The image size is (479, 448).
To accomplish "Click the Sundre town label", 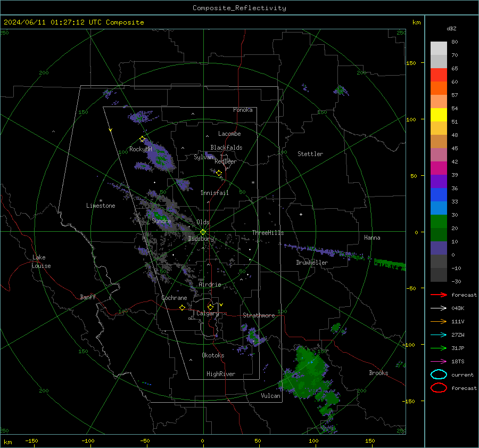I will [x=161, y=221].
